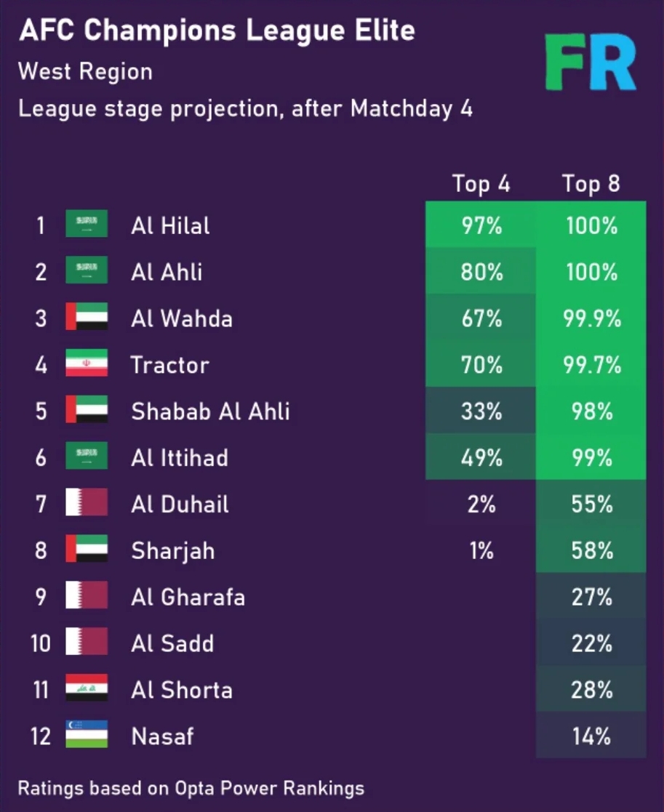This screenshot has width=664, height=812.
Task: Select the Iran flag beside Tractor
Action: (x=87, y=364)
